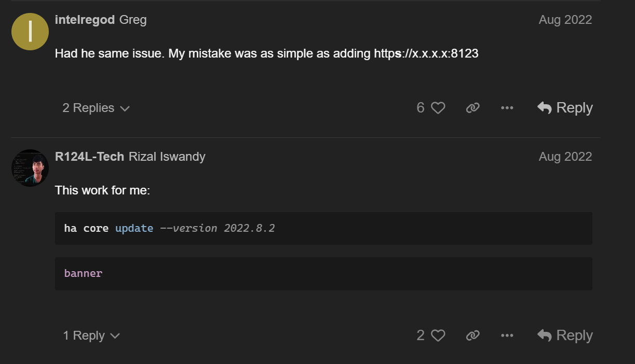Reply to intelregod's post

click(x=565, y=108)
